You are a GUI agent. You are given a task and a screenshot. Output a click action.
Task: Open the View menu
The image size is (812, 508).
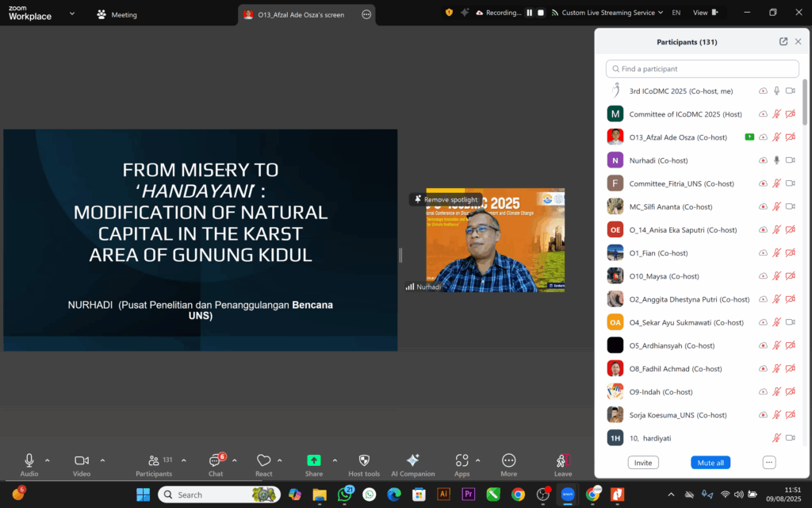[705, 13]
